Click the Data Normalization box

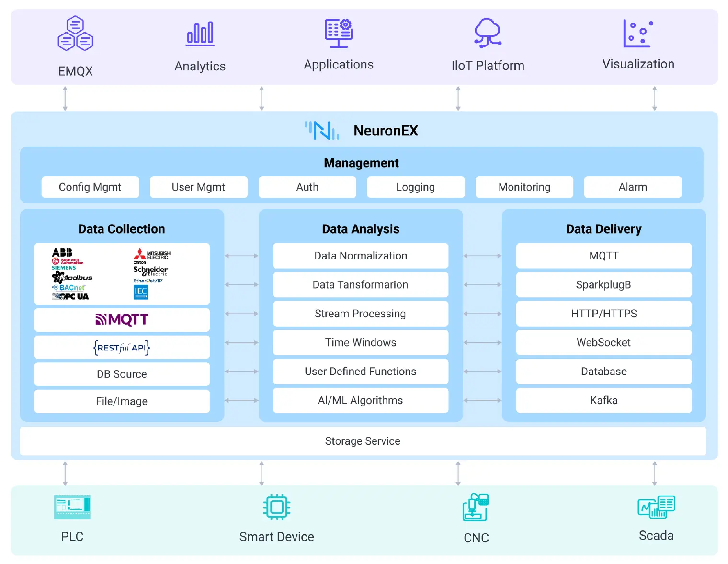tap(361, 256)
